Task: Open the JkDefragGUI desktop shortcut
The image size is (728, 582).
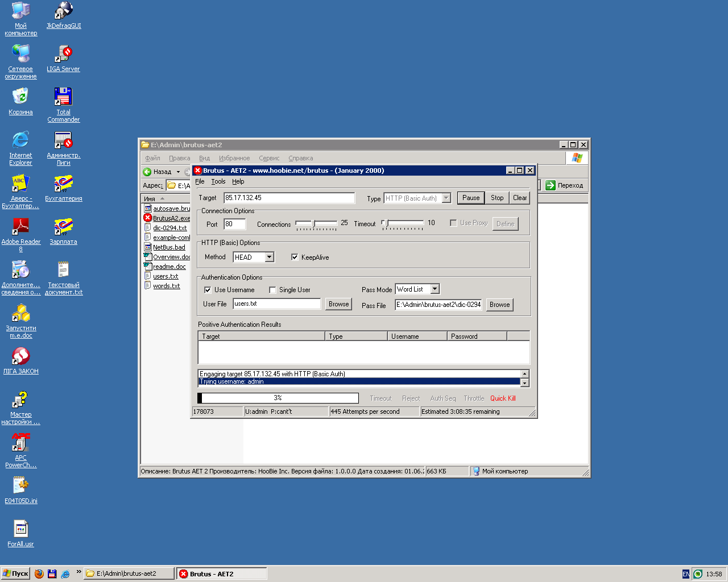Action: point(64,15)
